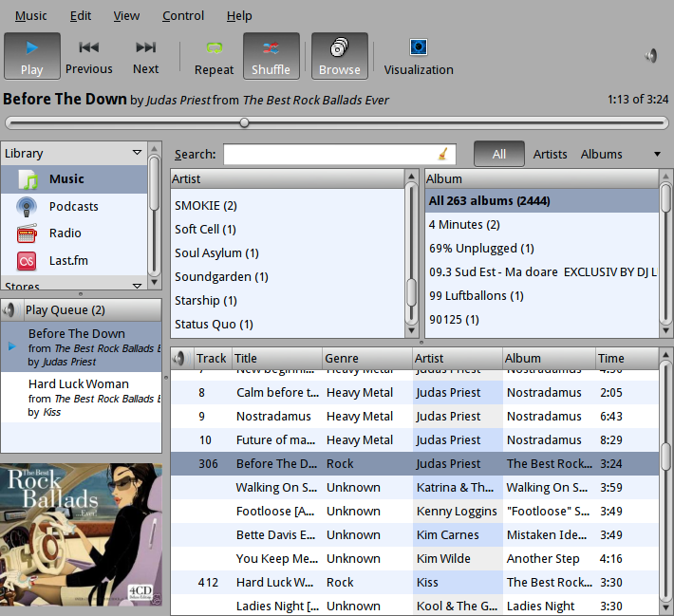Image resolution: width=674 pixels, height=616 pixels.
Task: Click the Play button in the toolbar
Action: tap(32, 56)
